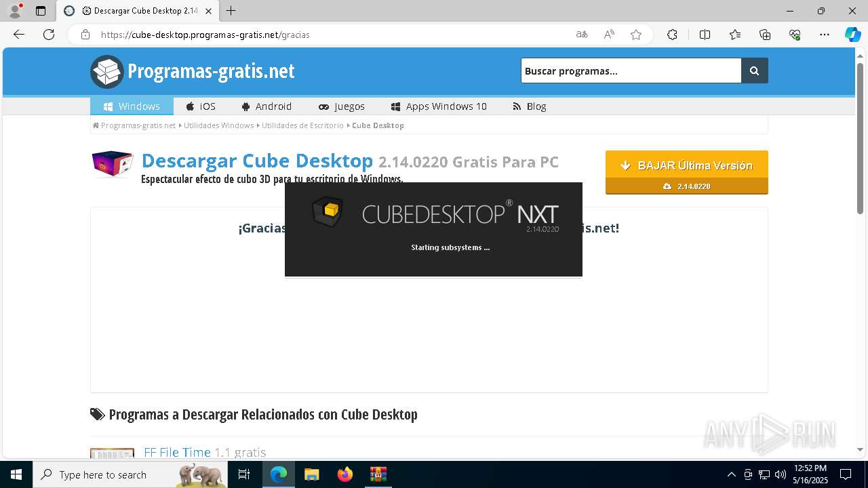Open the tab actions menu icon
This screenshot has height=488, width=868.
coord(41,11)
